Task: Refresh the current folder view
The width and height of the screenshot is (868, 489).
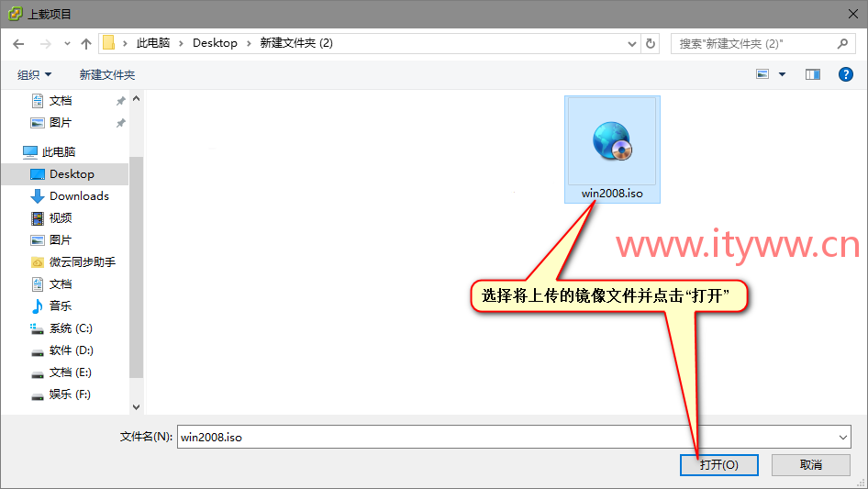Action: 651,43
